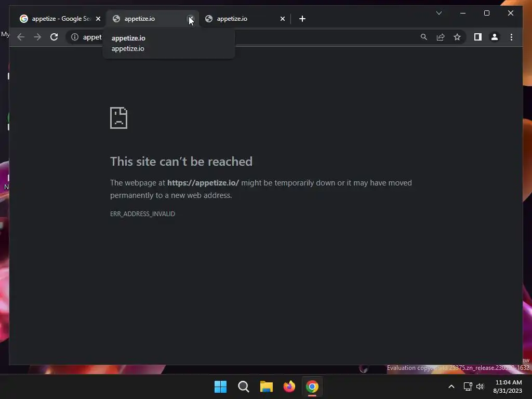Open a new tab with plus button
The width and height of the screenshot is (532, 399).
[302, 19]
